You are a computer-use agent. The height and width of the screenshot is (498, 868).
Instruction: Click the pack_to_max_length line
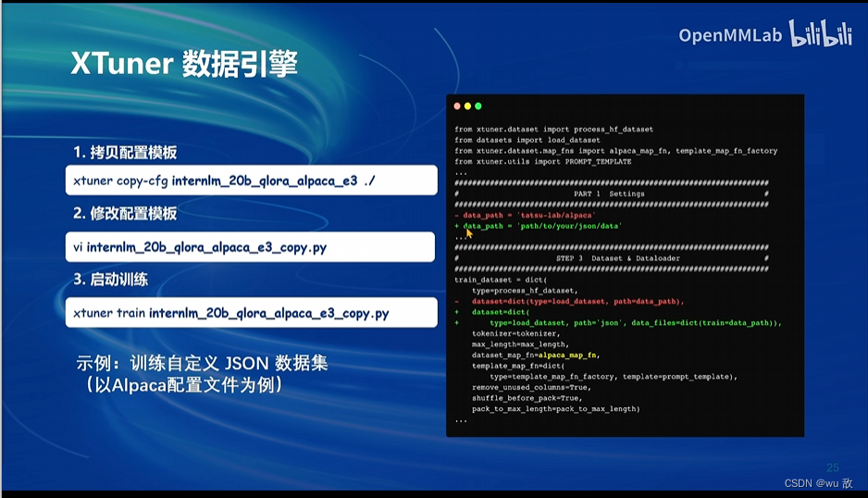click(556, 409)
